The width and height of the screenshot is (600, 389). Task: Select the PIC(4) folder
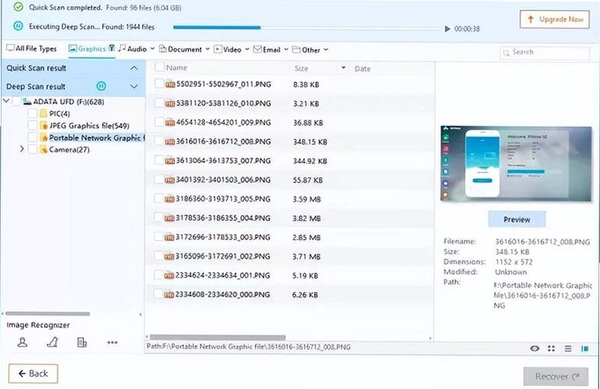click(x=59, y=114)
